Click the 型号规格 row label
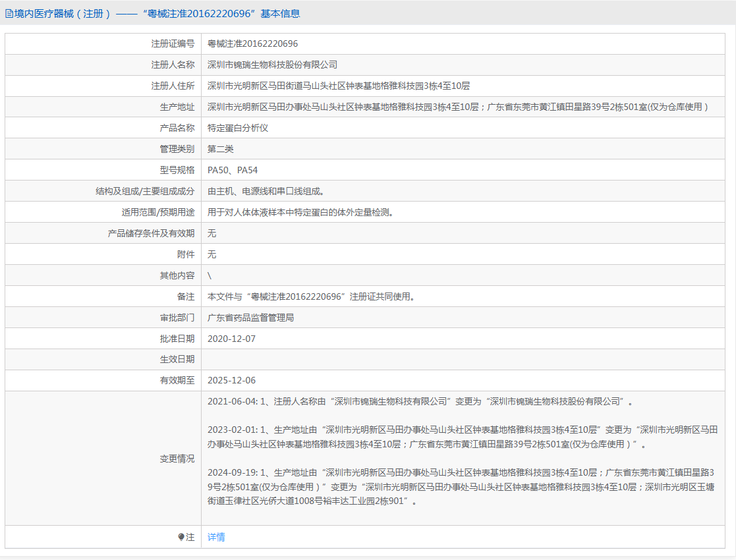Viewport: 736px width, 560px height. tap(177, 171)
